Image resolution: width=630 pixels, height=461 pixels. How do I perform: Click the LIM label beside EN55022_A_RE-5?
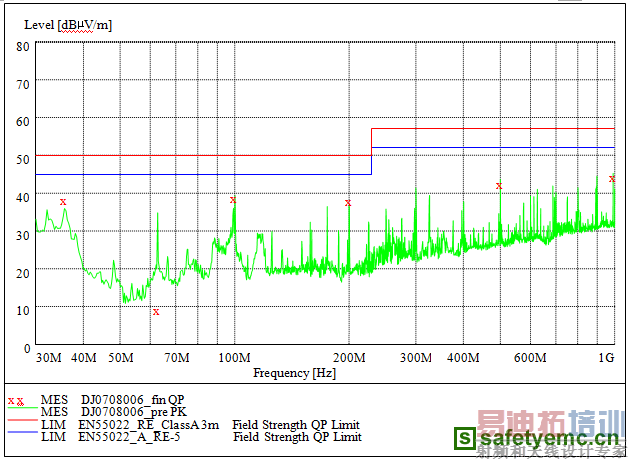53,436
